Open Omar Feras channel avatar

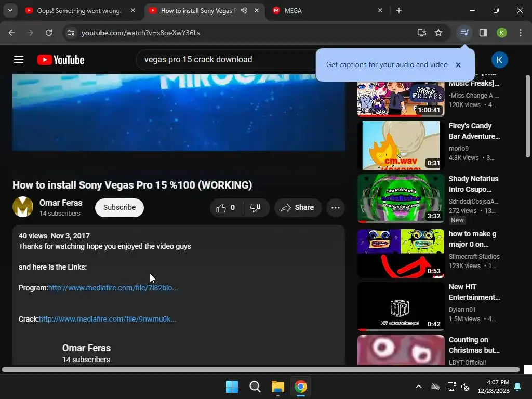pos(23,207)
